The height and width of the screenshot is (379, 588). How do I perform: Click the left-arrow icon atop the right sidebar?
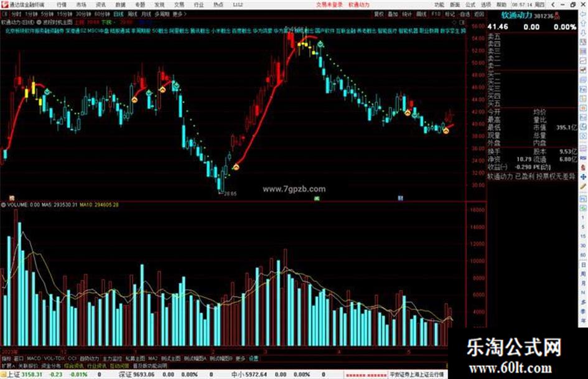tap(583, 14)
